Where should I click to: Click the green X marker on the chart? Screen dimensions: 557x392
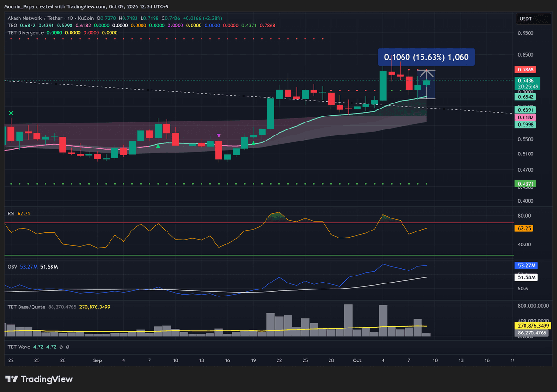(11, 113)
